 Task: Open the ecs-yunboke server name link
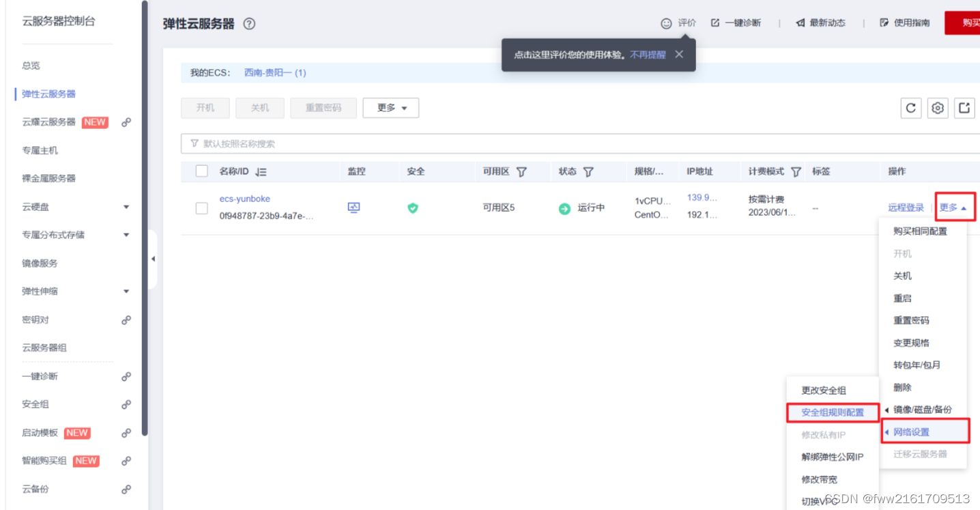[245, 199]
